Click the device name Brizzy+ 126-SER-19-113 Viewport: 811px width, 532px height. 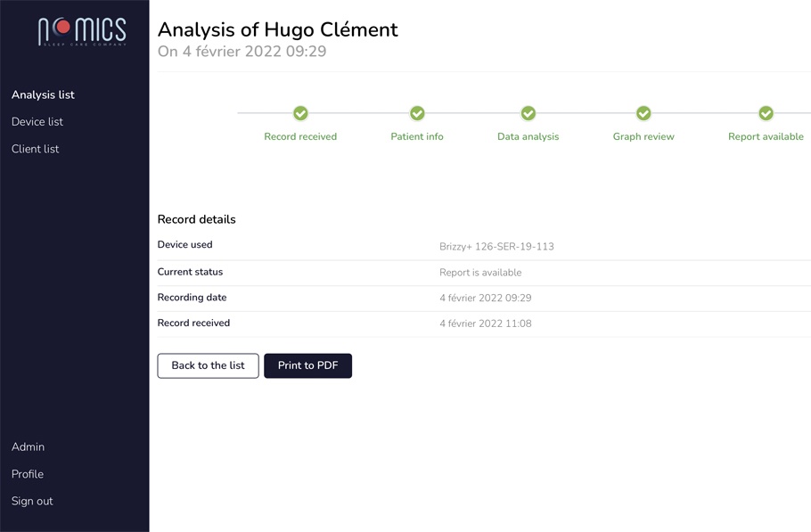(x=496, y=246)
